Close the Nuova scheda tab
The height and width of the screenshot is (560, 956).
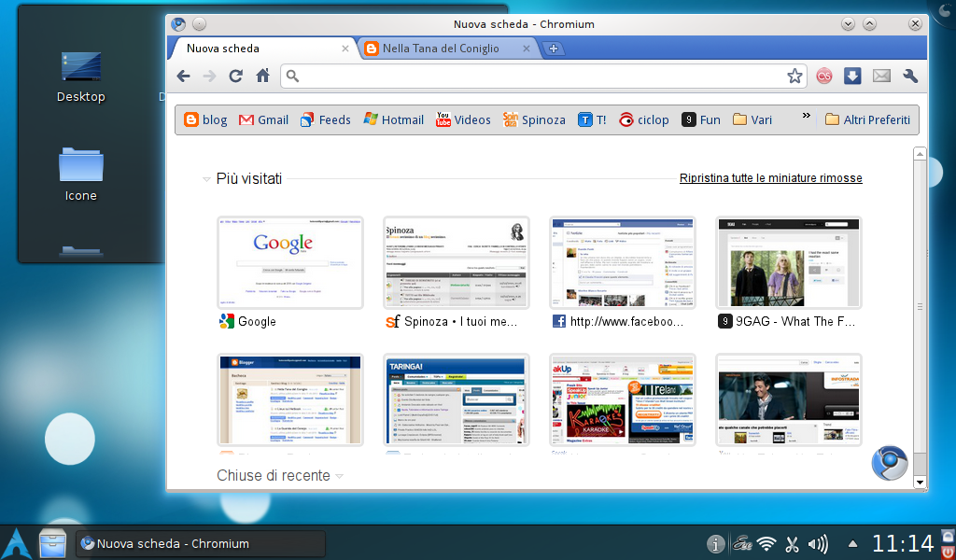345,49
